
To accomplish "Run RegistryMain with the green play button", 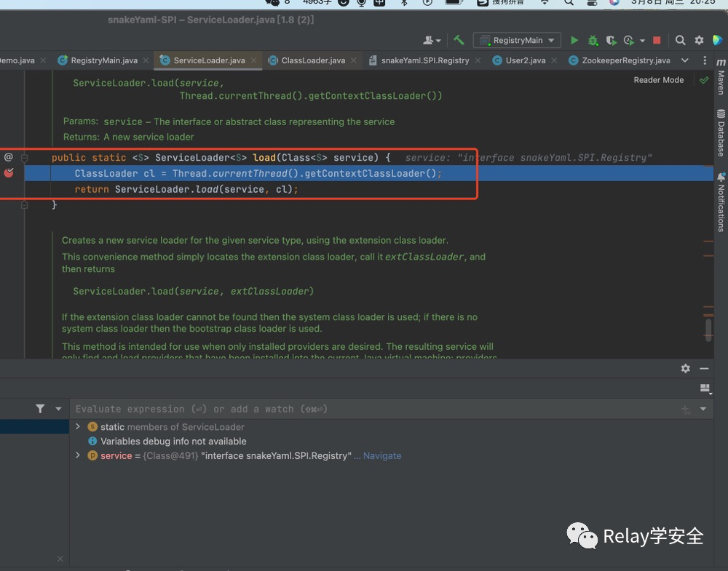I will point(574,40).
